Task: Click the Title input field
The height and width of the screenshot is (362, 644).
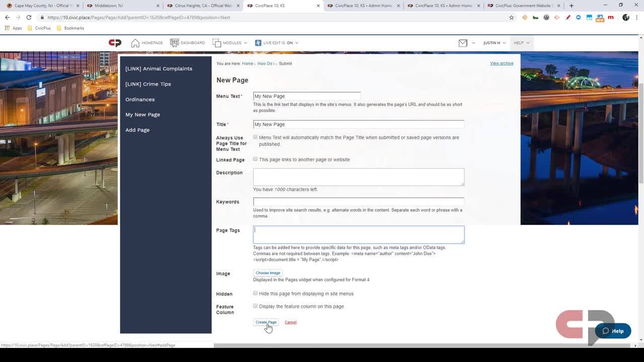Action: click(358, 124)
